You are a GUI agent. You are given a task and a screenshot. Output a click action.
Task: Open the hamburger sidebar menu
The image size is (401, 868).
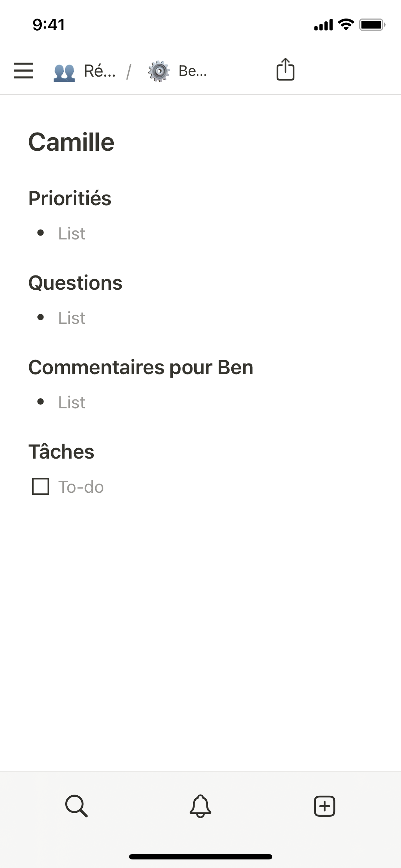(x=24, y=71)
